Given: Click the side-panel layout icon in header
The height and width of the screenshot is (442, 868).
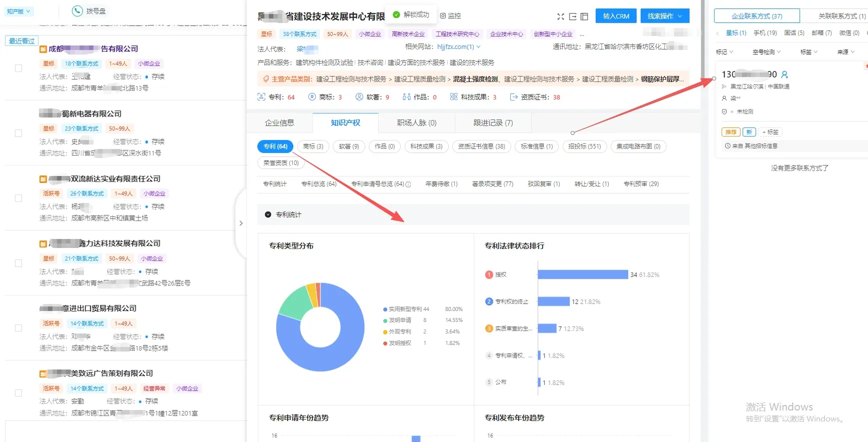Looking at the screenshot, I should pos(584,16).
